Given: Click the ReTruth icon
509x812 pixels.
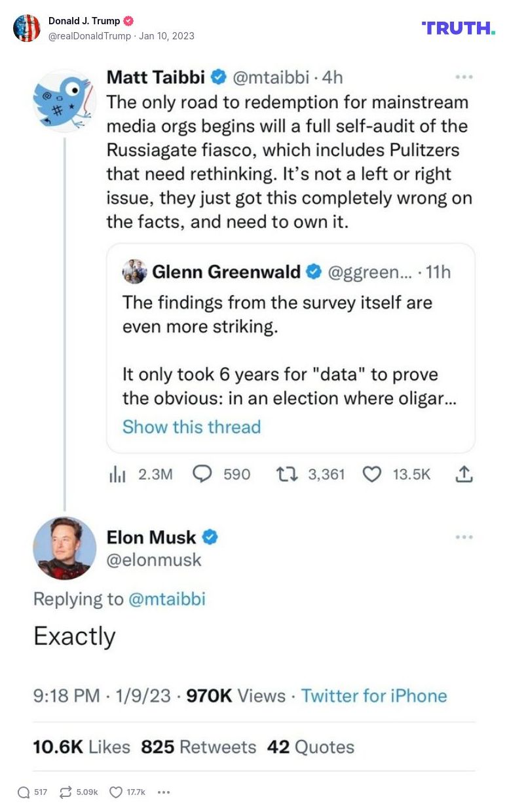Looking at the screenshot, I should [66, 792].
